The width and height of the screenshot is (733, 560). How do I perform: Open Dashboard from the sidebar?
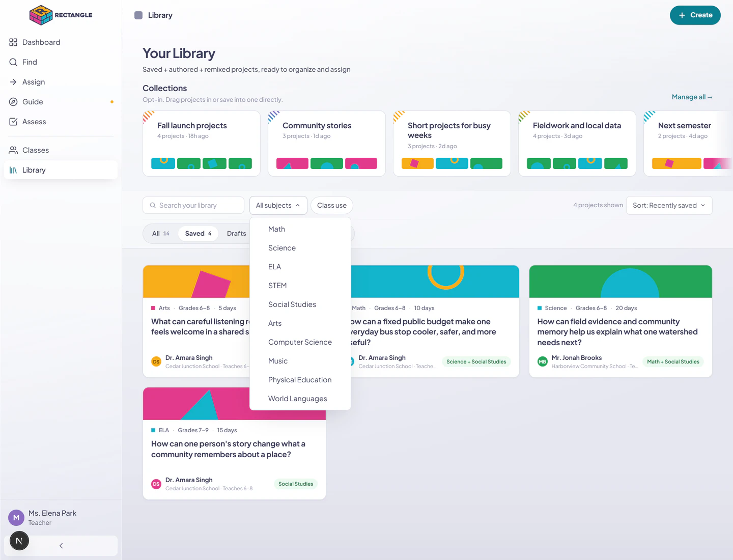tap(61, 42)
